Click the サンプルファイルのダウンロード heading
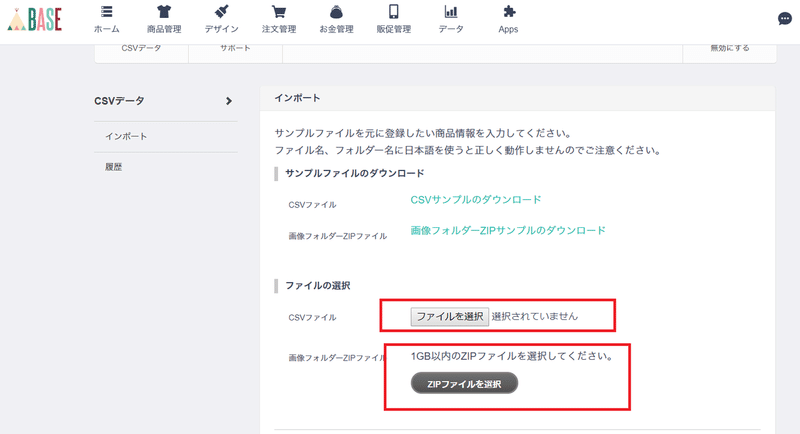 [x=355, y=173]
